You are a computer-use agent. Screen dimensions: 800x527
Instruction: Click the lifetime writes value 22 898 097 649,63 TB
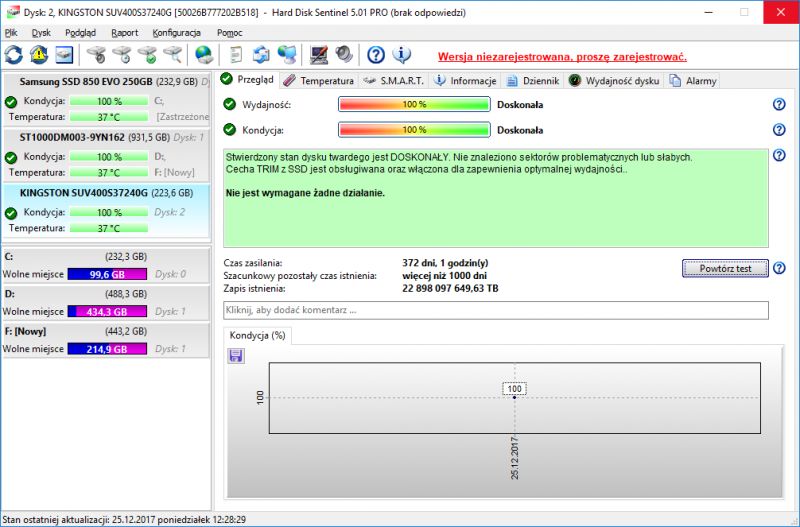click(450, 288)
